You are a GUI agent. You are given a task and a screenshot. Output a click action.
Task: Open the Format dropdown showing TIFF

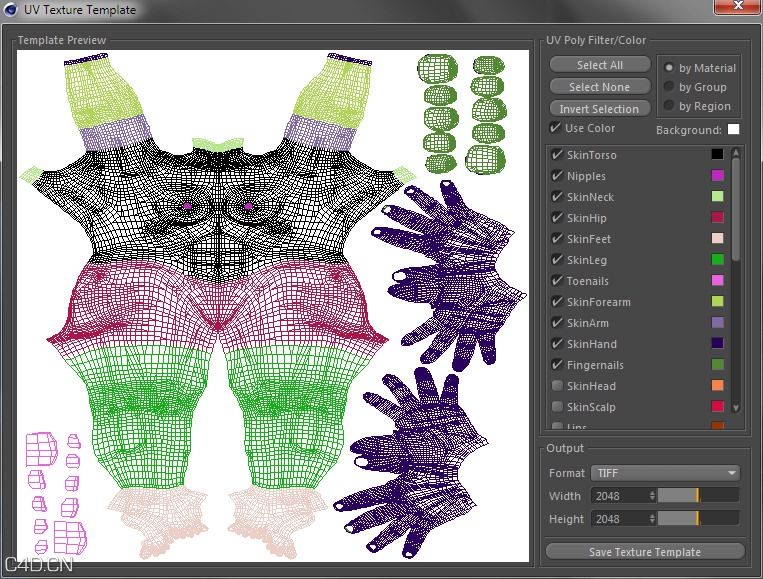click(x=665, y=473)
